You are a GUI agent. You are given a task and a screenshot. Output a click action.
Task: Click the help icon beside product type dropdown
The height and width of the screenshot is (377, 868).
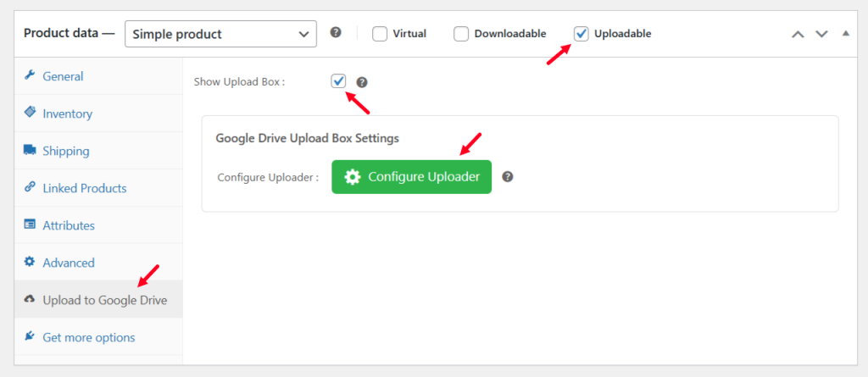336,32
